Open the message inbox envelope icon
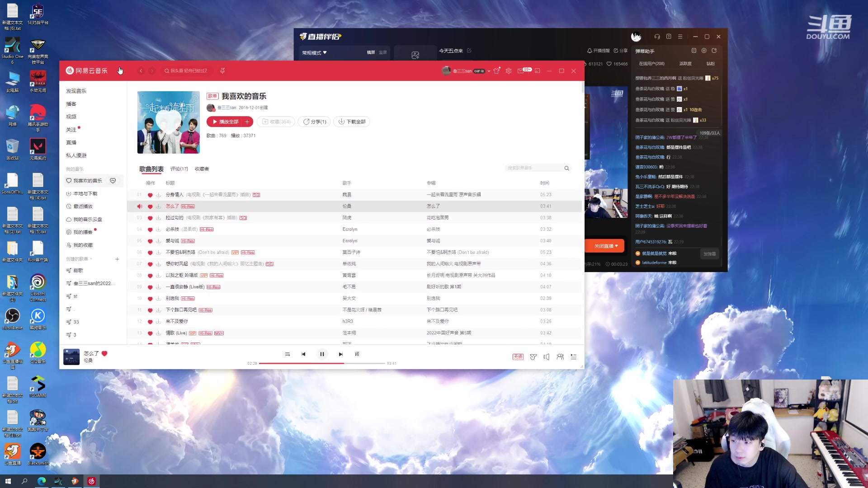 (x=521, y=71)
